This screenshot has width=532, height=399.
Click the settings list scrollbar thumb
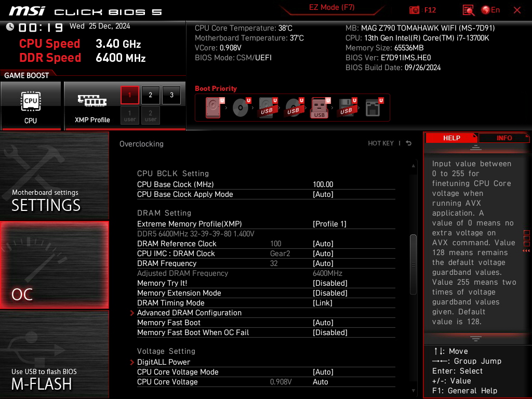413,264
